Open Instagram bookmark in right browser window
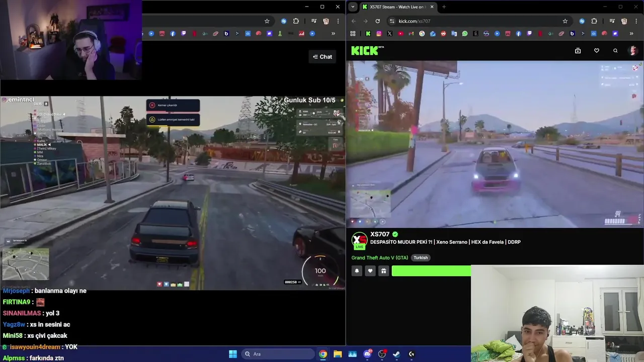The image size is (644, 362). (x=379, y=34)
